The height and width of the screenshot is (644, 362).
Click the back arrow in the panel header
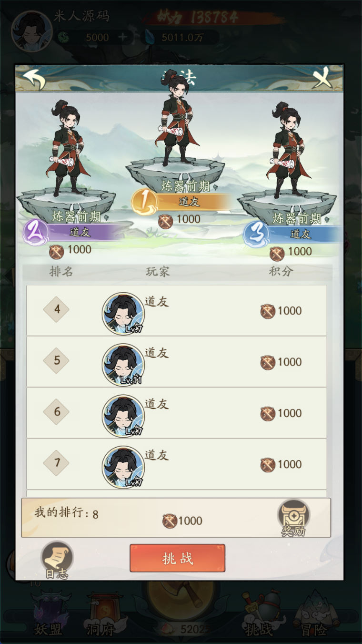(34, 79)
